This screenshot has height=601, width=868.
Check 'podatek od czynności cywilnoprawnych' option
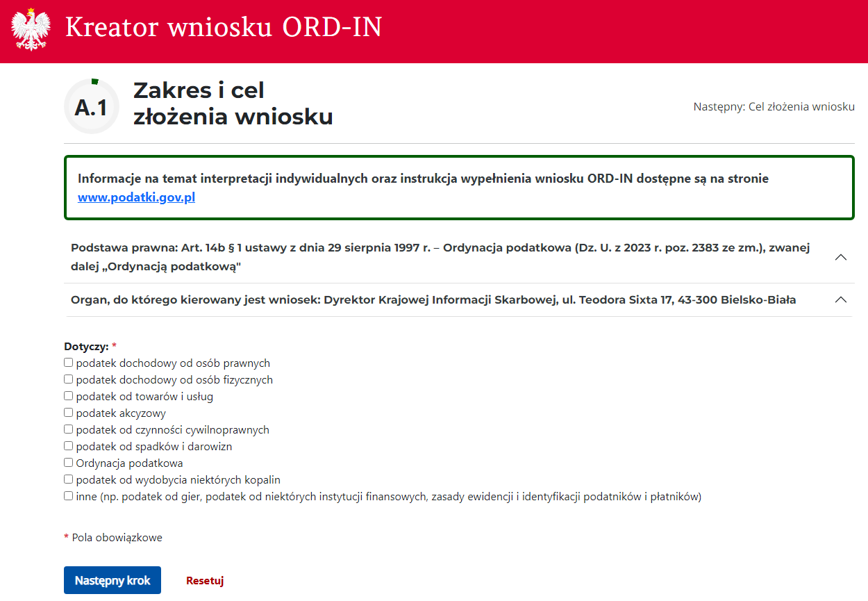(68, 429)
